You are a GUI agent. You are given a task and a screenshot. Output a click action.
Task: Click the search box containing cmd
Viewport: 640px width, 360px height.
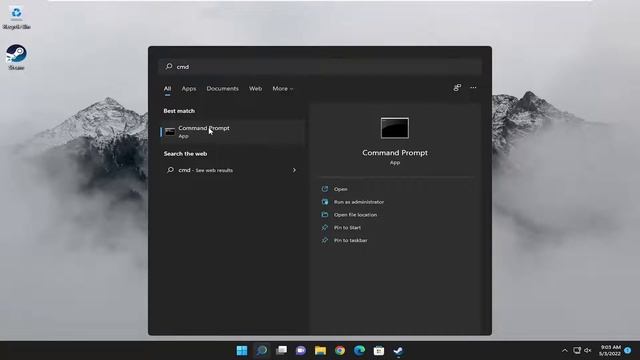tap(320, 67)
